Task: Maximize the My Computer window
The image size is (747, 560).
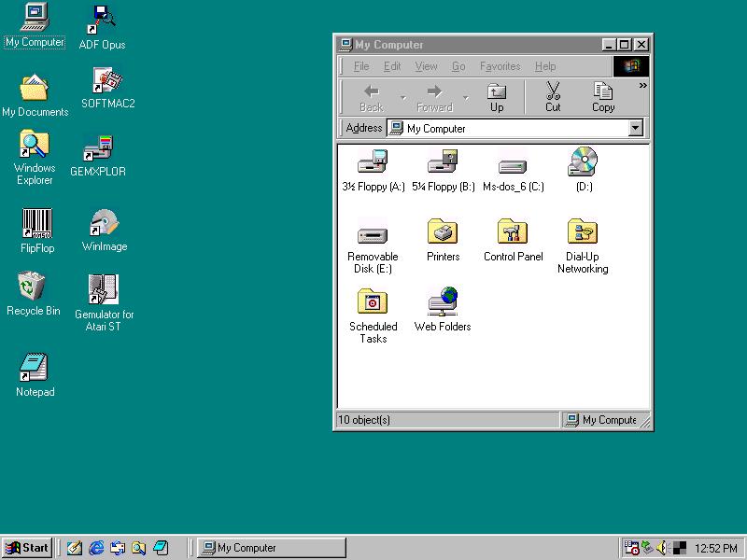Action: point(624,45)
